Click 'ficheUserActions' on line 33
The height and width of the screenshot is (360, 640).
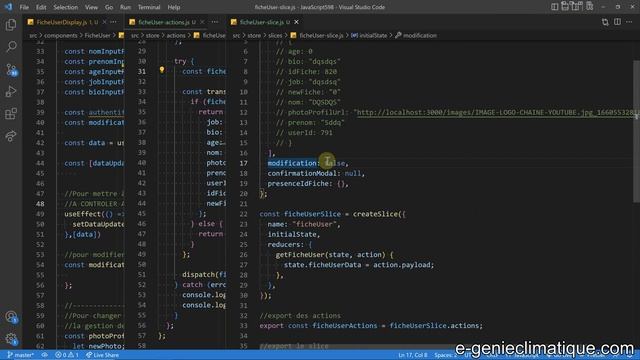(344, 326)
